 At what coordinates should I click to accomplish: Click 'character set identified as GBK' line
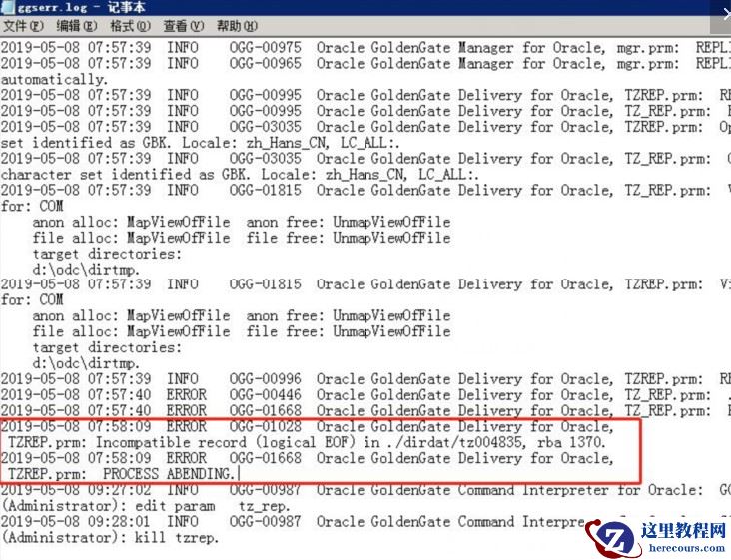(x=240, y=175)
